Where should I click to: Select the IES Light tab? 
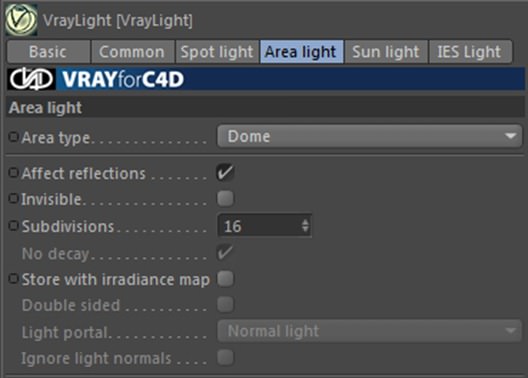[470, 52]
